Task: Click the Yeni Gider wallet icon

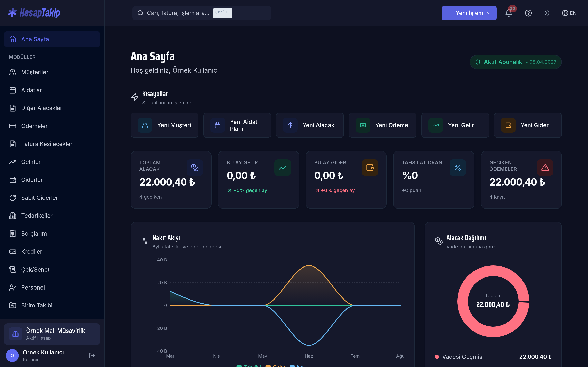Action: (508, 125)
